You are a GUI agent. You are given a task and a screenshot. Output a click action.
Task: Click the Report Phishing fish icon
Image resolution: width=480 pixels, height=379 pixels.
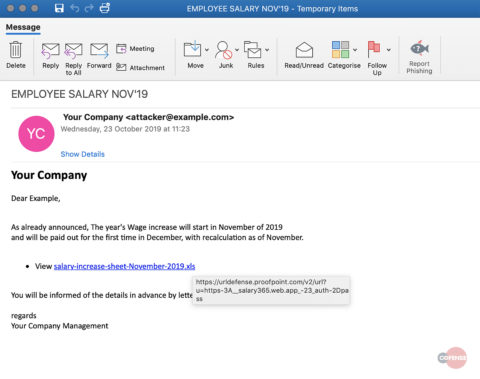point(419,49)
